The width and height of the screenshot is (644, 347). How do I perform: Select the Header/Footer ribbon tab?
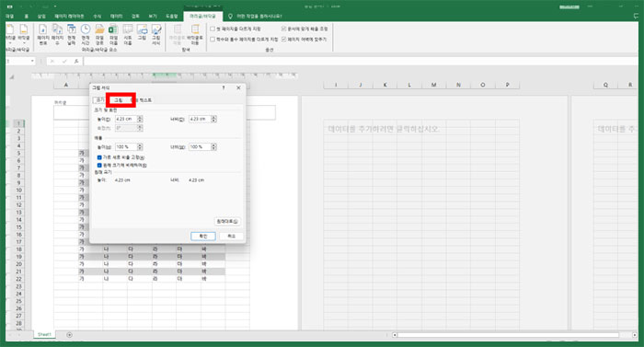coord(203,16)
